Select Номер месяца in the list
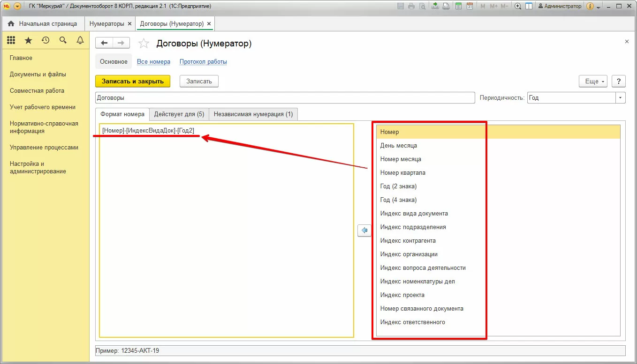This screenshot has width=637, height=364. coord(499,159)
